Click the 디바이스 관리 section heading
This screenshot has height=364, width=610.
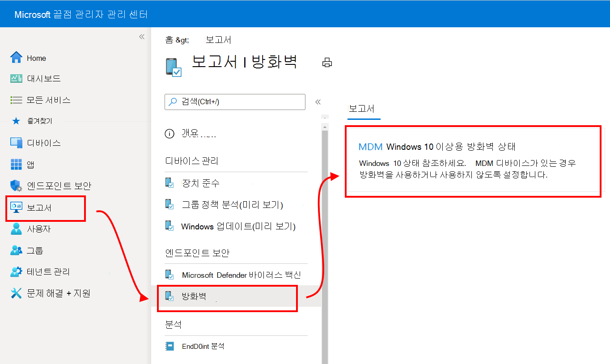tap(191, 161)
